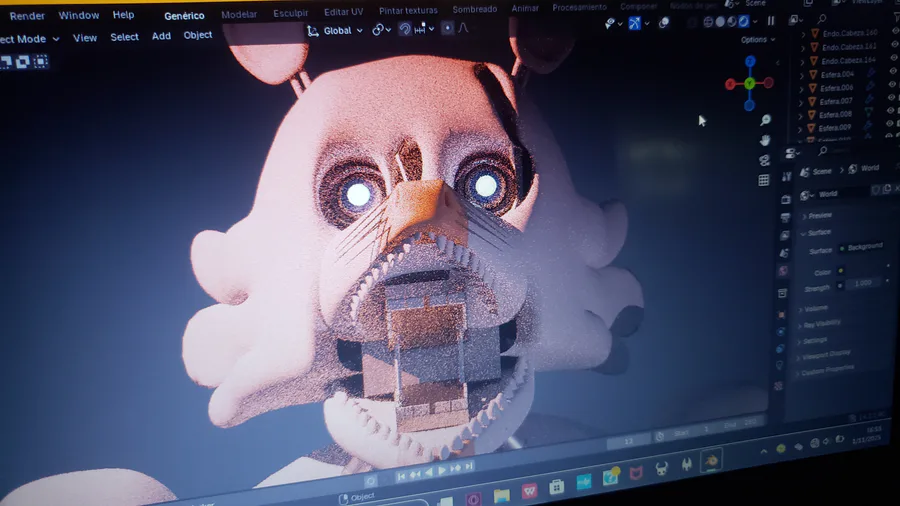This screenshot has width=900, height=506.
Task: Open the Object Mode dropdown
Action: pyautogui.click(x=30, y=39)
